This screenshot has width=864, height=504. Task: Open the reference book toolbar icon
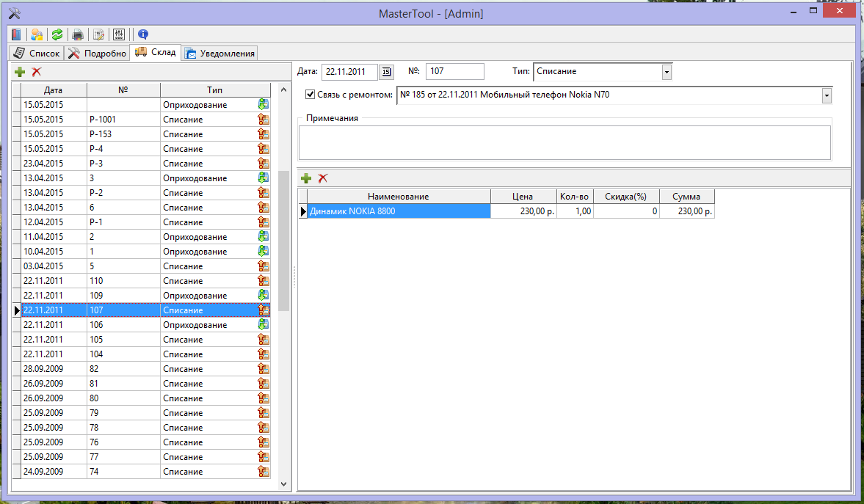(x=17, y=34)
